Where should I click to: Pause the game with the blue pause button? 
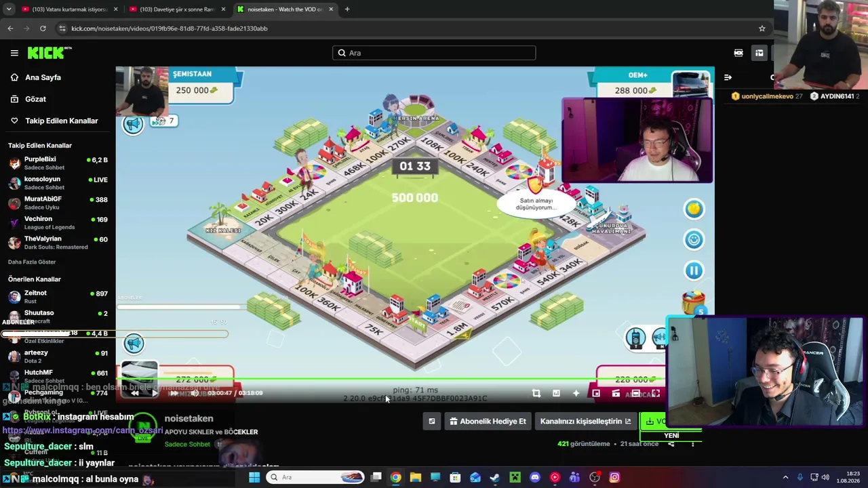pos(694,271)
